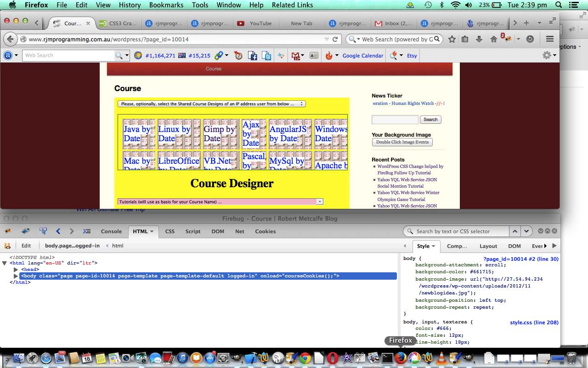Switch to the YouTube browser tab
Screen dimensions: 588x368
[255, 23]
